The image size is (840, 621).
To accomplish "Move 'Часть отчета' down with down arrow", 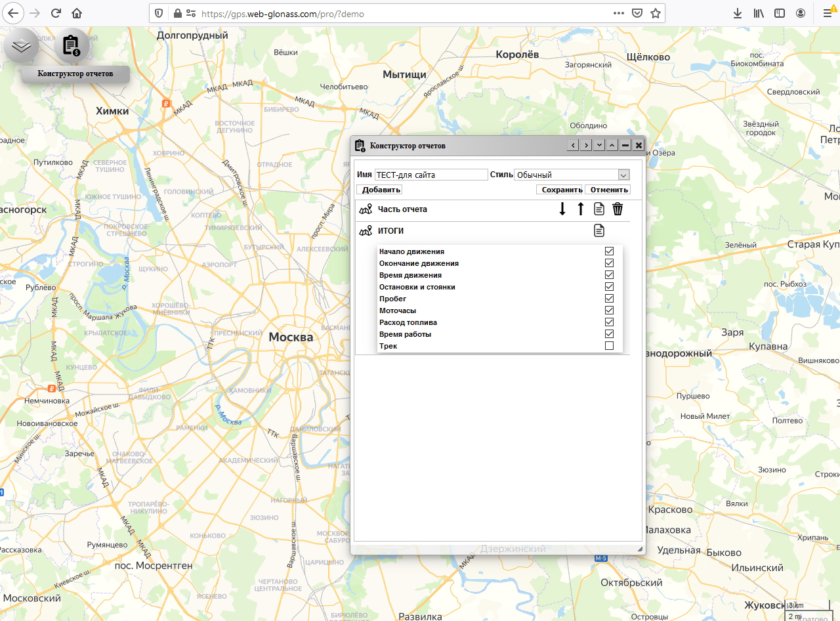I will tap(562, 209).
